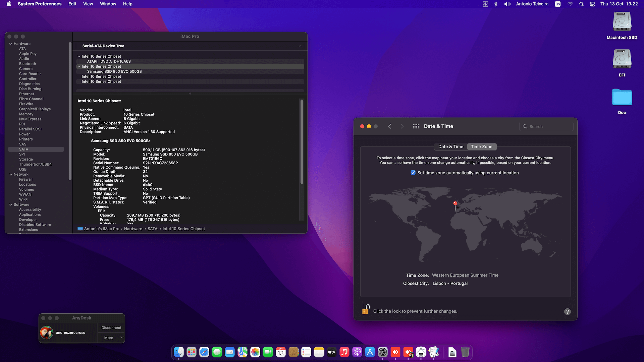
Task: Open Safari from the Dock
Action: pyautogui.click(x=204, y=352)
